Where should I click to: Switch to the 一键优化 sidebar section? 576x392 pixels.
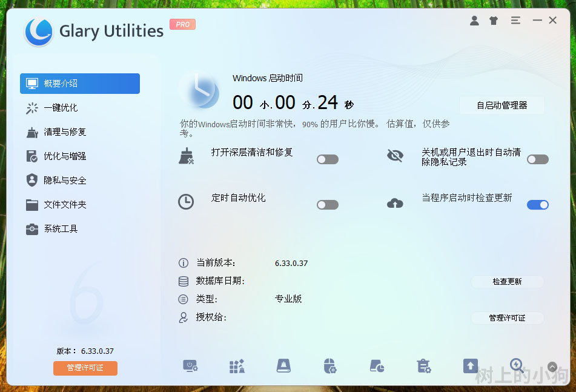click(61, 108)
